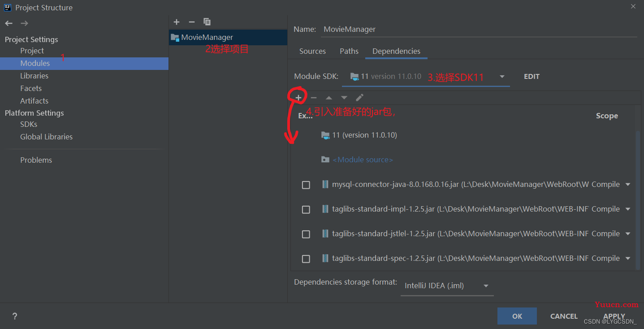Check the export box for taglibs-standard-jstlel jar
The height and width of the screenshot is (329, 644).
[x=306, y=234]
